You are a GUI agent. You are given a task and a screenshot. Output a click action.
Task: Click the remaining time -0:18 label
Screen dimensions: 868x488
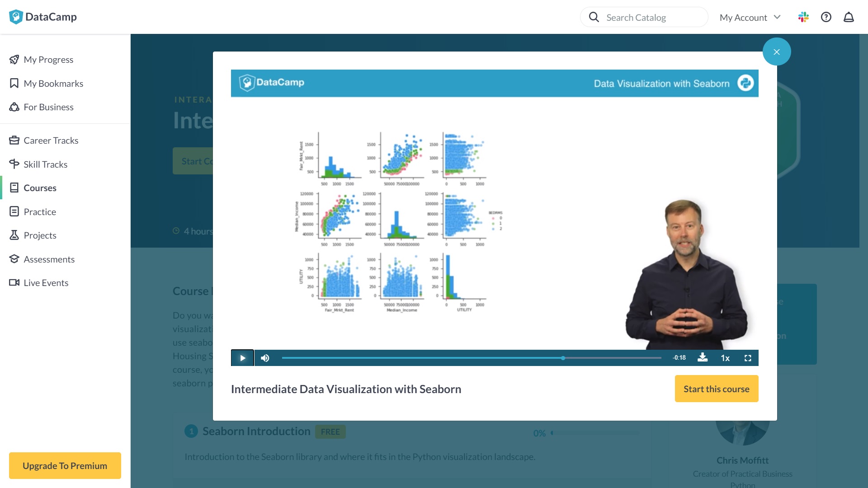(x=679, y=357)
